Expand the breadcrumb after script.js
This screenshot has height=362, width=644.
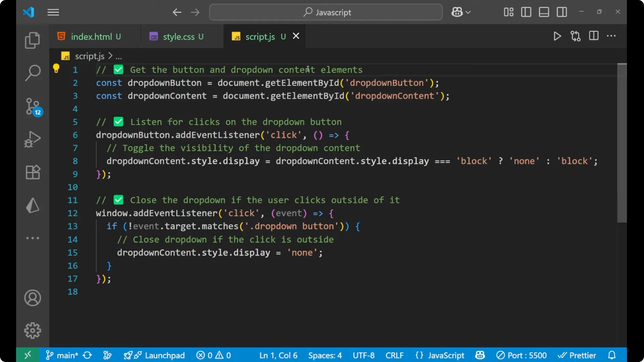point(119,56)
